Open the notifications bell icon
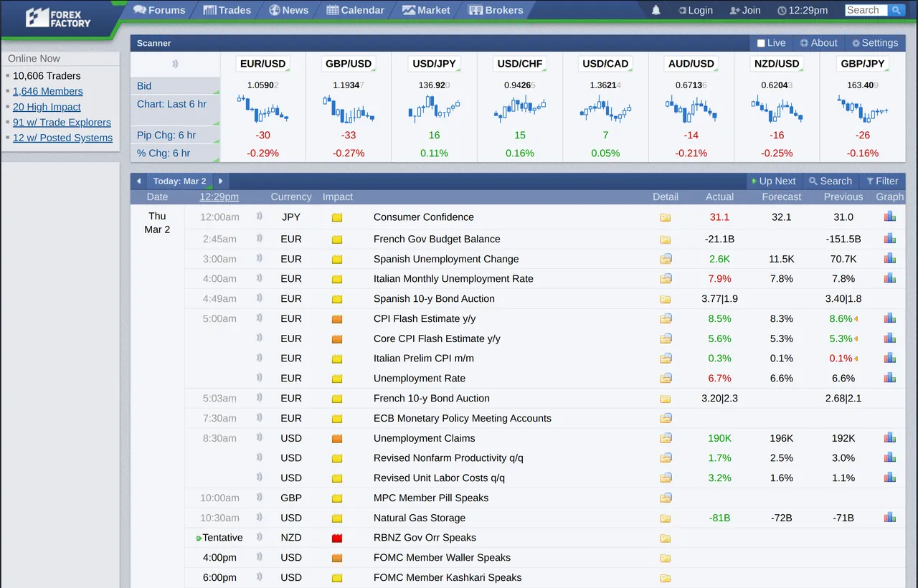 [x=656, y=10]
